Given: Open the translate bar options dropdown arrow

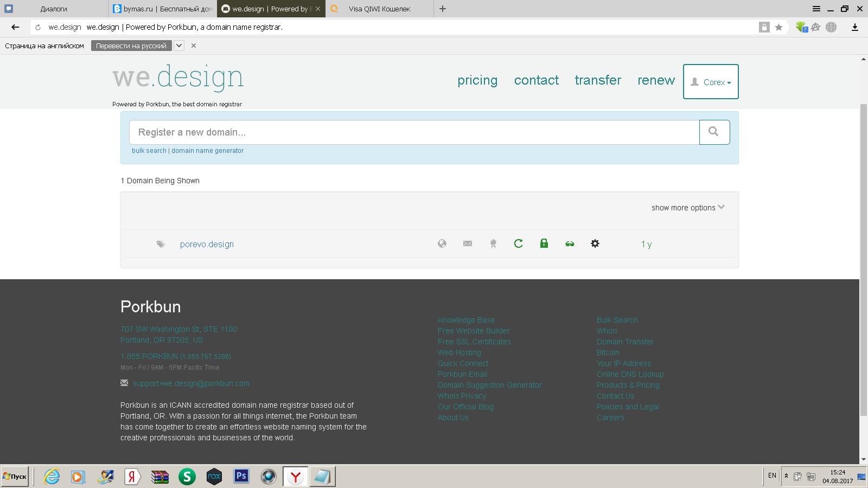Looking at the screenshot, I should [x=179, y=46].
